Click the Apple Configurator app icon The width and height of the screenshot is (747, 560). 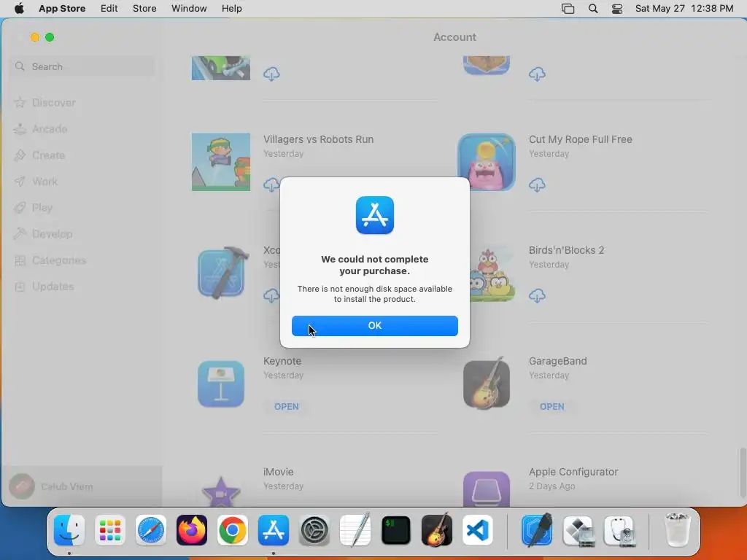487,489
